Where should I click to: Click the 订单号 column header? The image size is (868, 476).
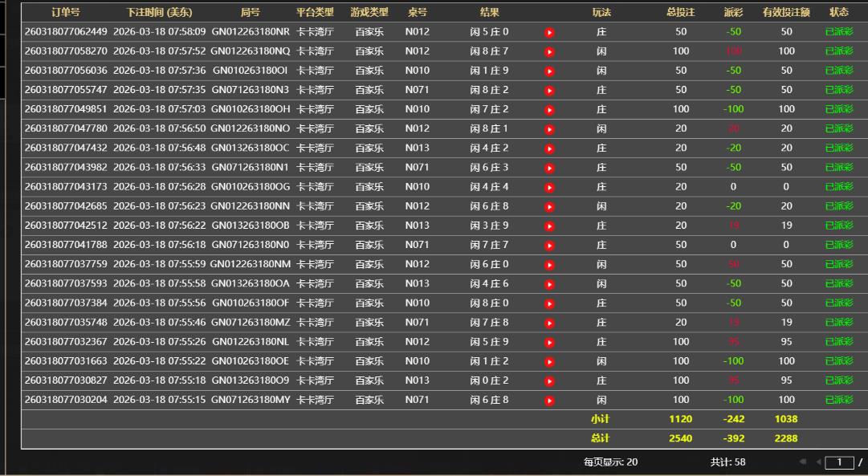tap(66, 13)
